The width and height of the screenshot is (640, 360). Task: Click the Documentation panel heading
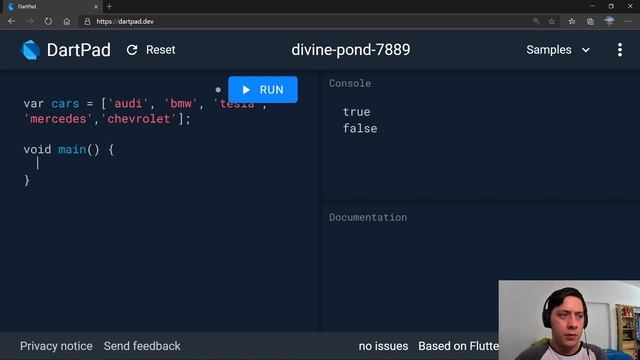pos(368,217)
